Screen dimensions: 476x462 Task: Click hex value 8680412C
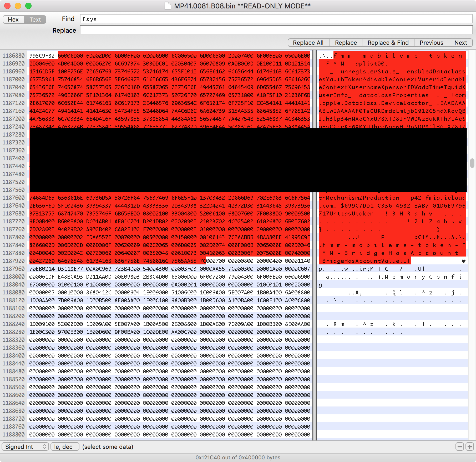(99, 293)
